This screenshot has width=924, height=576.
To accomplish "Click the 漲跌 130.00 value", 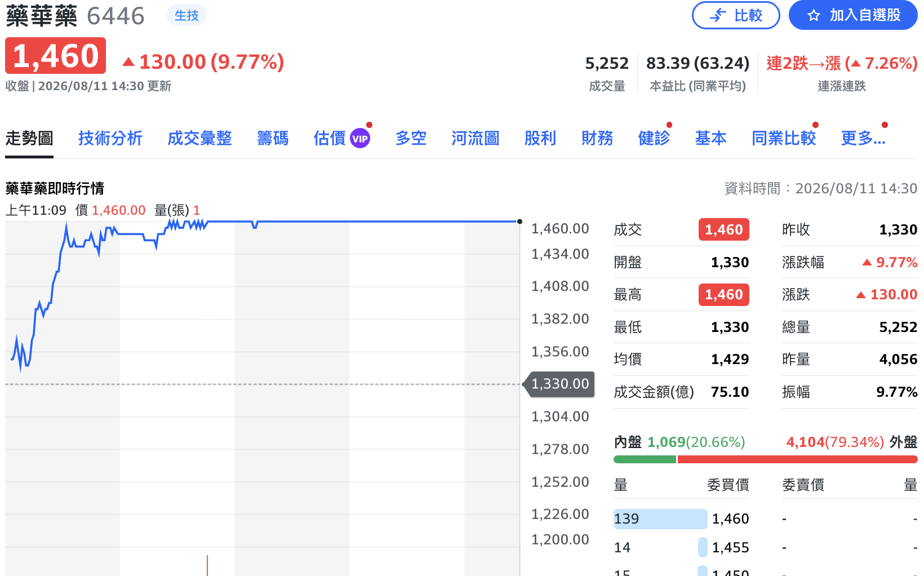I will coord(887,294).
